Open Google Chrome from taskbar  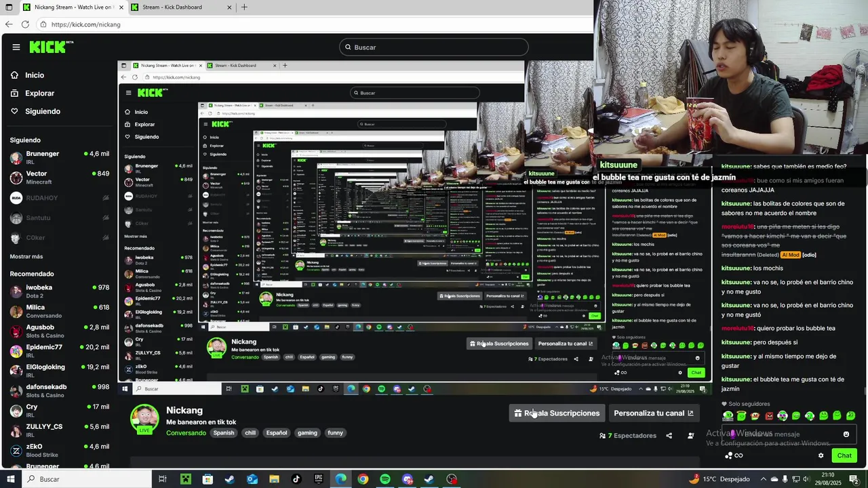363,479
